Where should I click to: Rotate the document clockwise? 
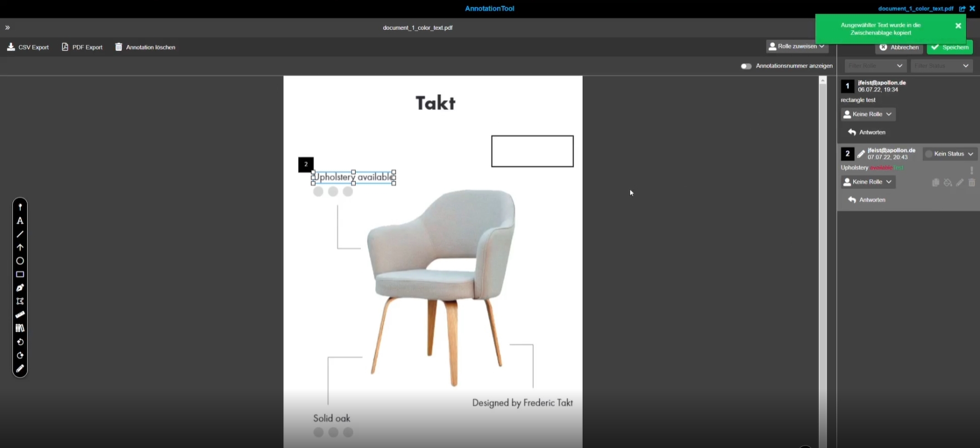(20, 355)
